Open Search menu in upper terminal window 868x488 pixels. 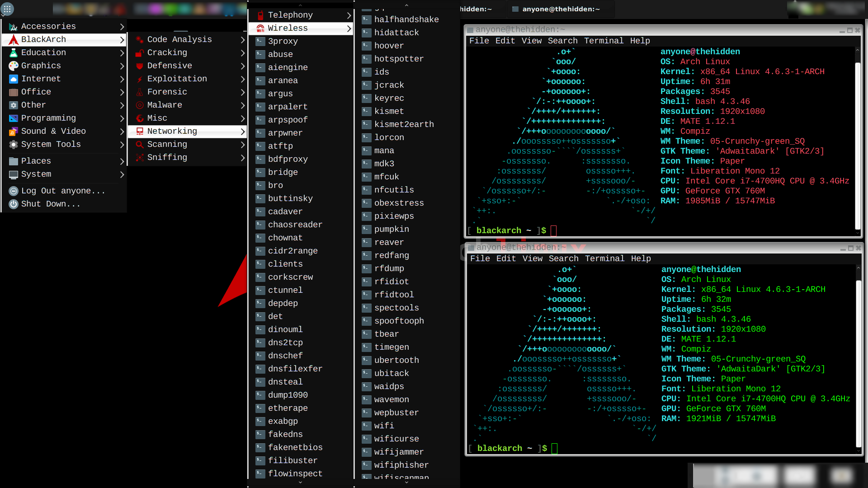pyautogui.click(x=562, y=41)
